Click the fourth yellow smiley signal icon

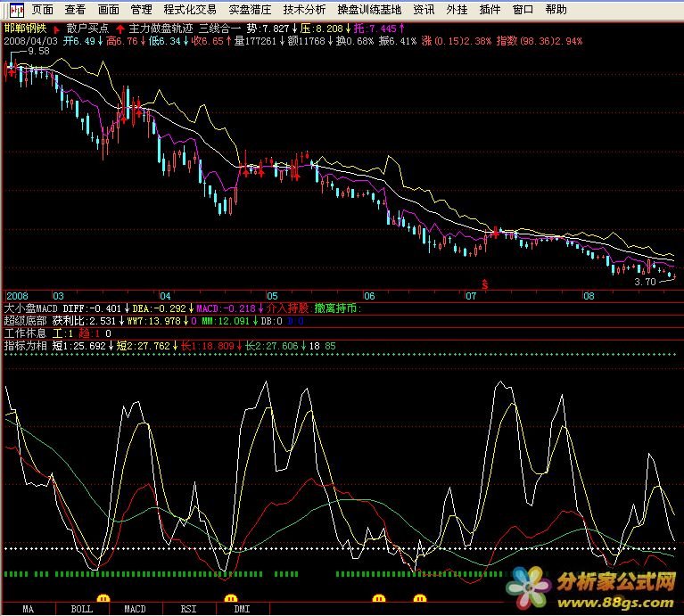pyautogui.click(x=420, y=598)
